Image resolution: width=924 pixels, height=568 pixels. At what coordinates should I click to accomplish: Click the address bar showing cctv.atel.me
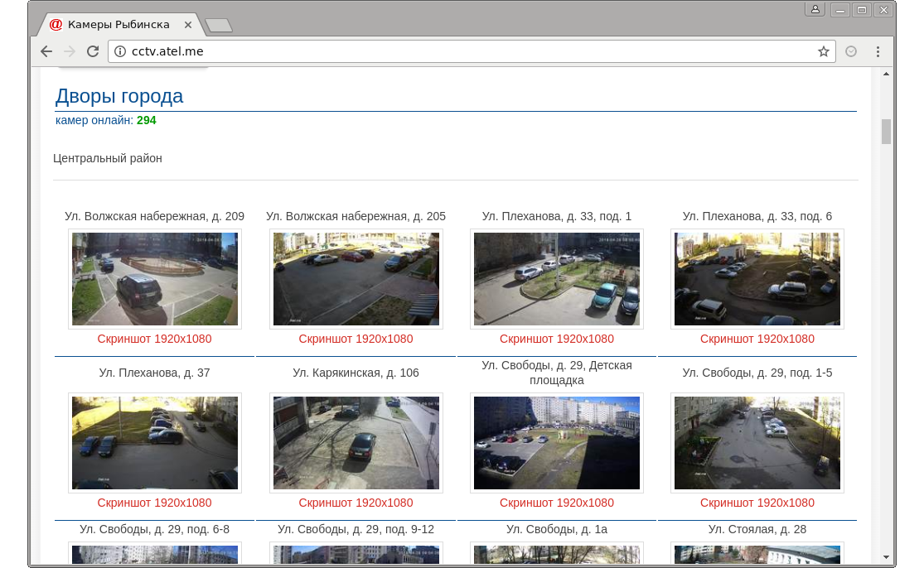coord(464,51)
